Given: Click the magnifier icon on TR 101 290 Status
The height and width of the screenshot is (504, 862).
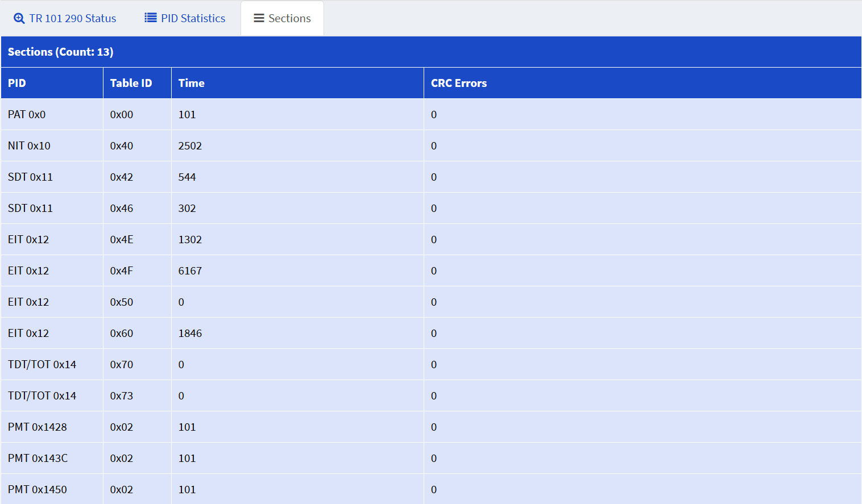Looking at the screenshot, I should point(19,18).
